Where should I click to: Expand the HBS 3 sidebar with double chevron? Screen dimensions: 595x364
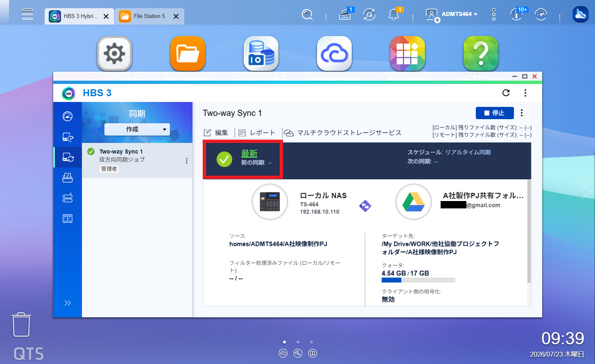[68, 303]
